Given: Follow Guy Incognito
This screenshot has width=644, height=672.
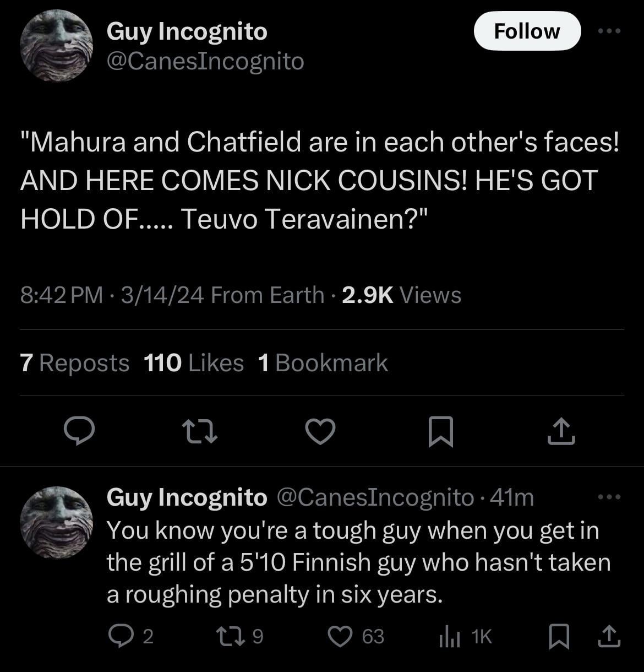Looking at the screenshot, I should 527,31.
